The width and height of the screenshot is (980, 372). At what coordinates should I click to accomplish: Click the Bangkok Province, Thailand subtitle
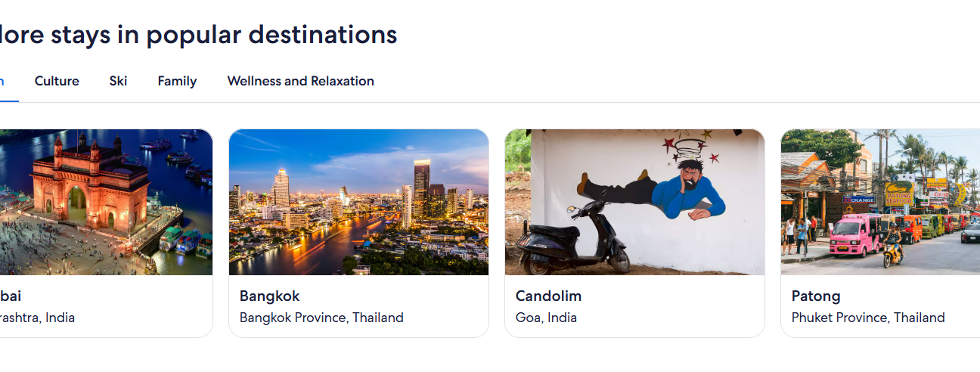[321, 318]
